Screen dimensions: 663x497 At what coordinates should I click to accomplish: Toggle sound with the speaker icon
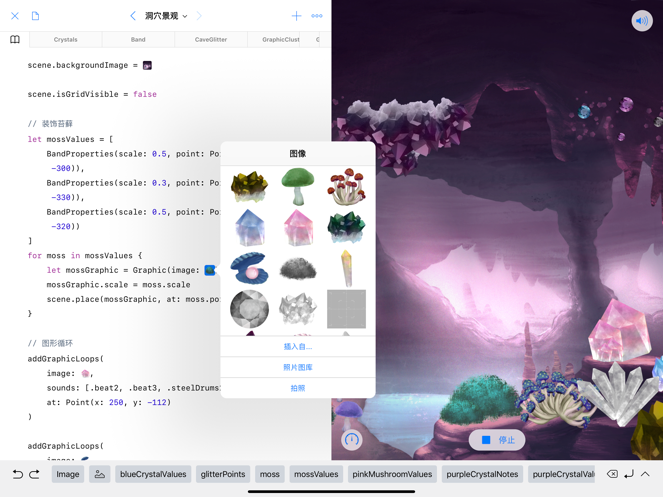tap(641, 21)
